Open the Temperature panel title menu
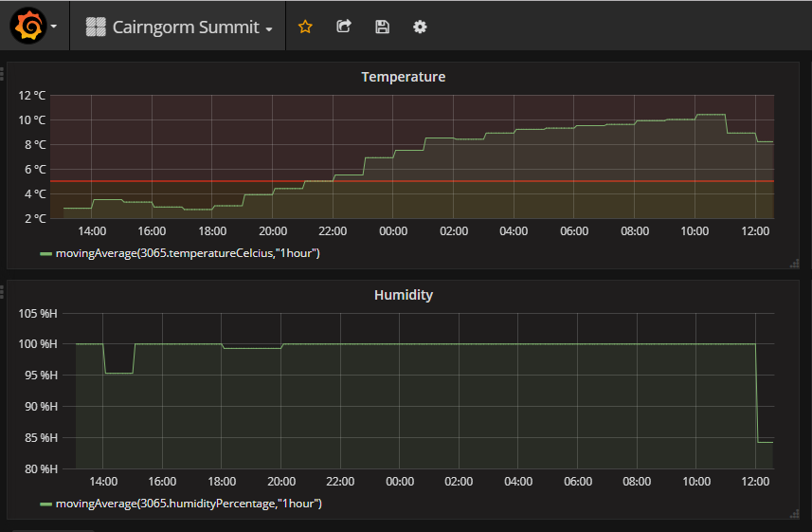The width and height of the screenshot is (812, 532). click(x=403, y=77)
